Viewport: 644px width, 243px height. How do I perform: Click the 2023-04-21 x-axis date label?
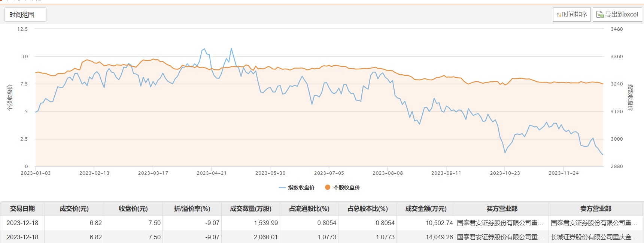click(212, 173)
